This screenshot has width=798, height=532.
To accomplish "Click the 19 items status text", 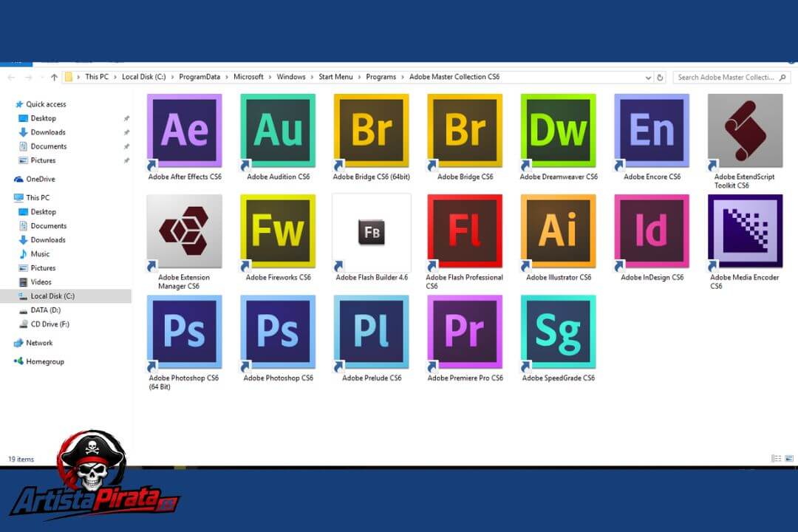I will point(21,459).
